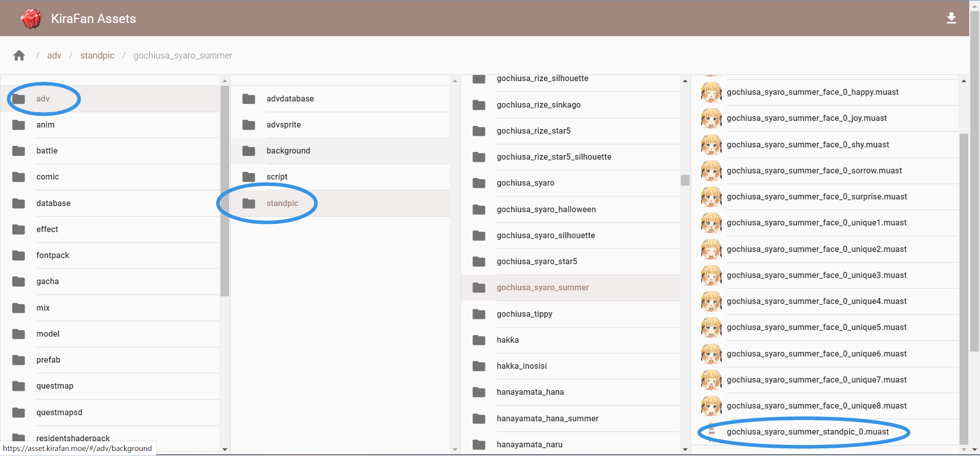Click the KiraFan red gem logo
Viewport: 980px width, 456px height.
31,19
